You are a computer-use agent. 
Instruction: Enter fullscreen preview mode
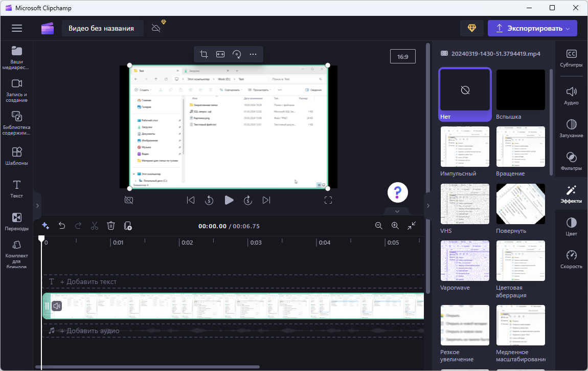pyautogui.click(x=328, y=200)
